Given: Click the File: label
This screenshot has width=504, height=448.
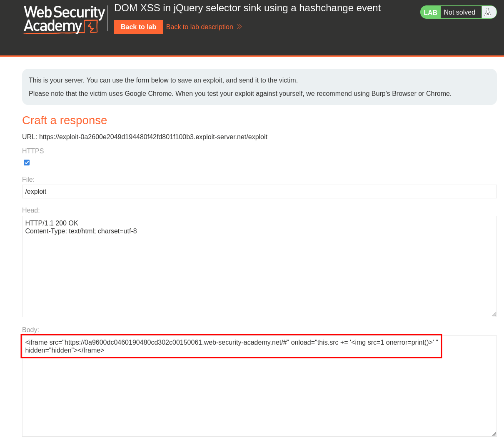Looking at the screenshot, I should coord(28,179).
